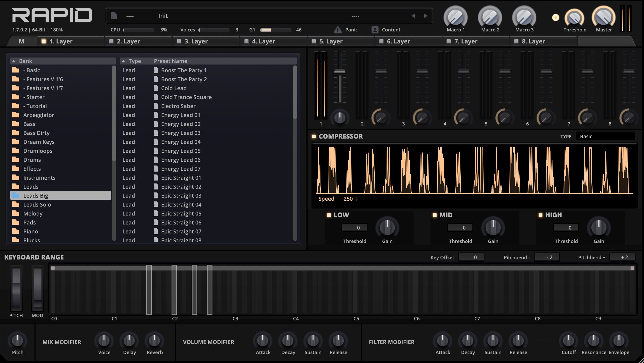This screenshot has height=363, width=644.
Task: Click the Threshold knob in header
Action: [x=575, y=18]
